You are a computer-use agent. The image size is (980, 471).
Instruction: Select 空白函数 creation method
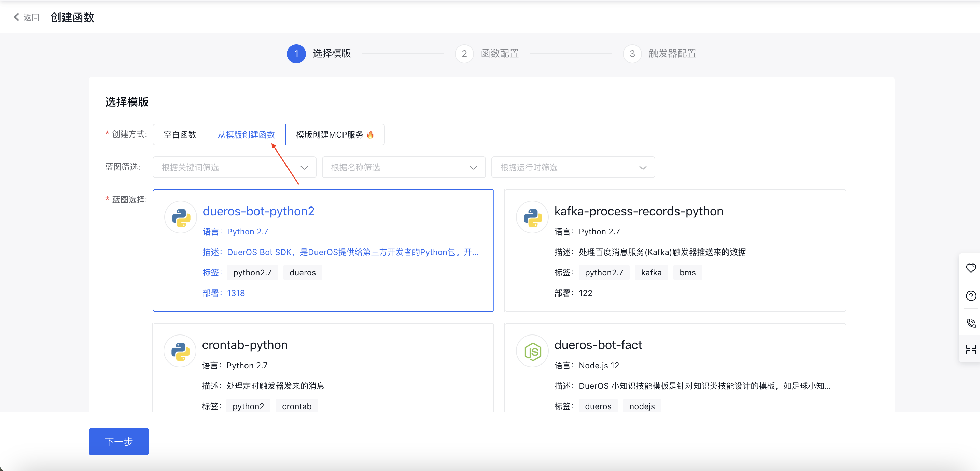[180, 134]
